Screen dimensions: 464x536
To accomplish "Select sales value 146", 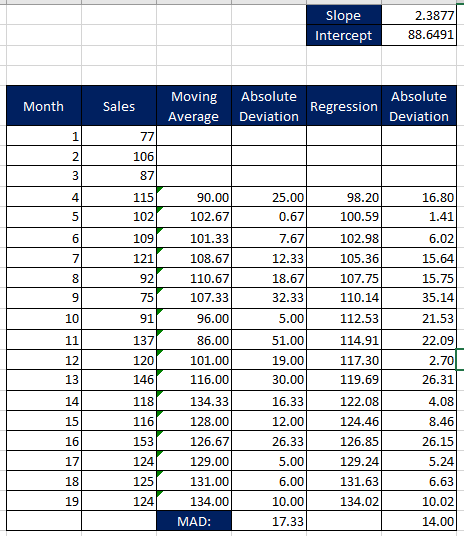I will click(x=119, y=380).
